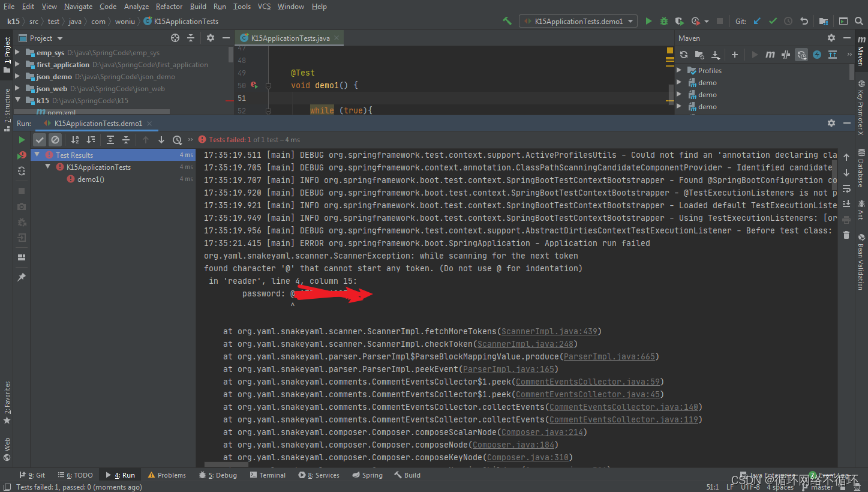Add a Maven run configuration with the plus icon
The height and width of the screenshot is (492, 868).
735,55
